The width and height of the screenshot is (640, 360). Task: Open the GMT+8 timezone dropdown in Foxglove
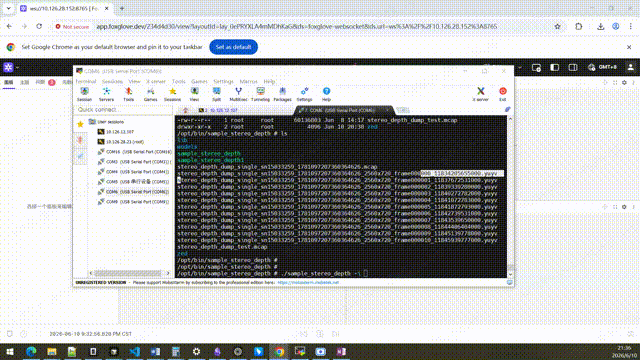[x=603, y=67]
